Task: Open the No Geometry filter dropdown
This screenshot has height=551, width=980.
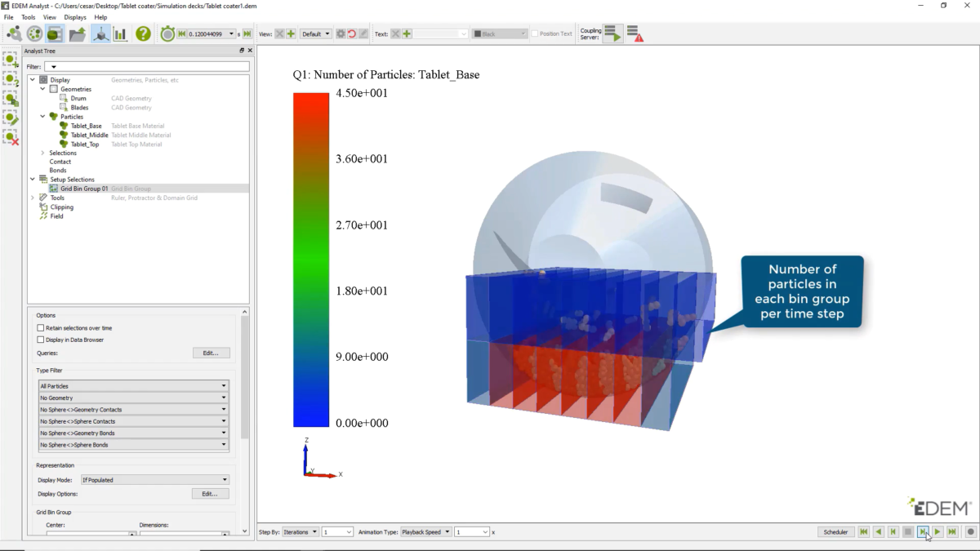Action: click(x=133, y=398)
